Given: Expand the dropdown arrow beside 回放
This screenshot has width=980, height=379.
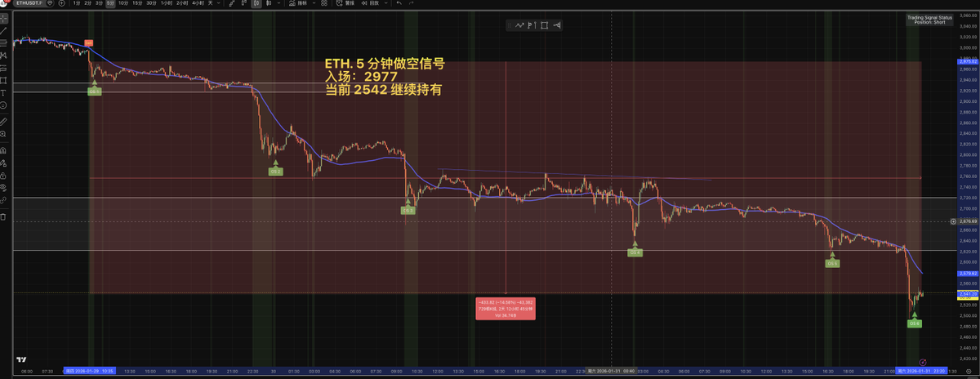Looking at the screenshot, I should 385,3.
